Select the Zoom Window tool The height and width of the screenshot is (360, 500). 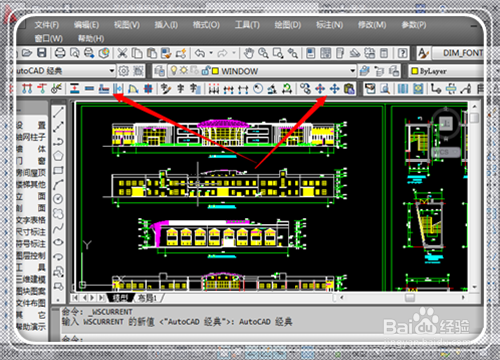(x=278, y=53)
